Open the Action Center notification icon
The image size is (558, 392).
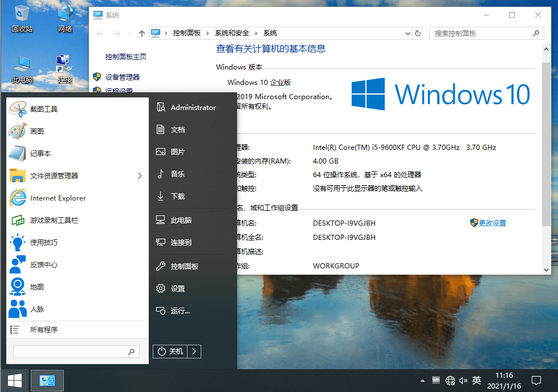536,381
